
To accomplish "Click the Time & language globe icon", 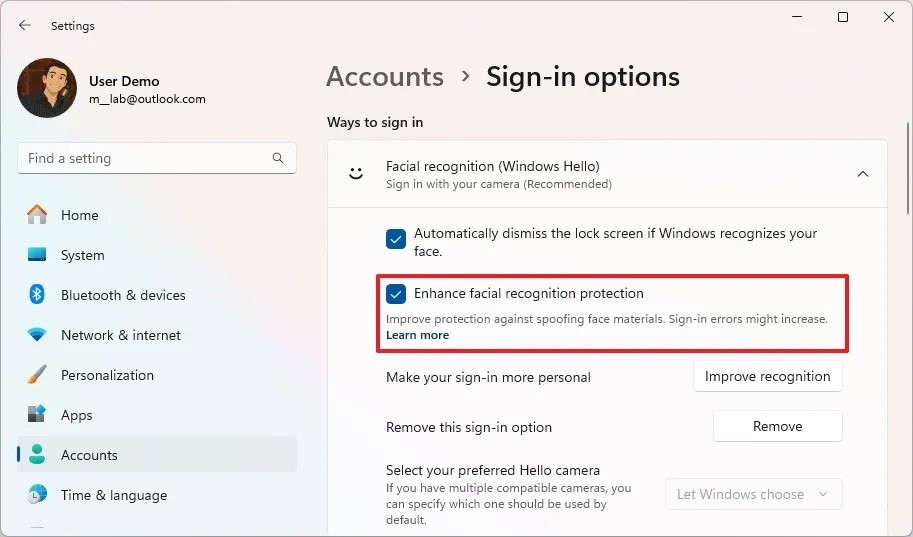I will (x=37, y=494).
